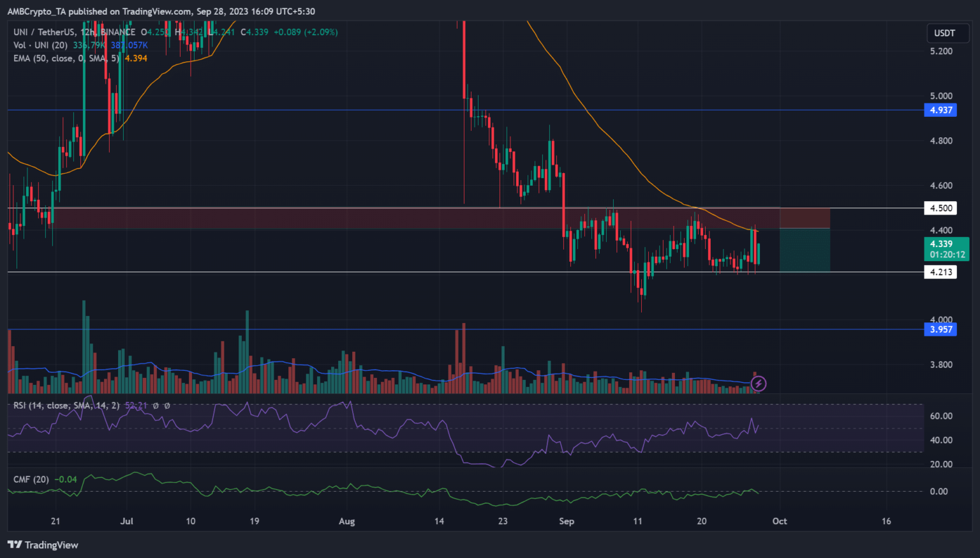Click the 3.957 blue price label
Image resolution: width=980 pixels, height=558 pixels.
click(940, 329)
